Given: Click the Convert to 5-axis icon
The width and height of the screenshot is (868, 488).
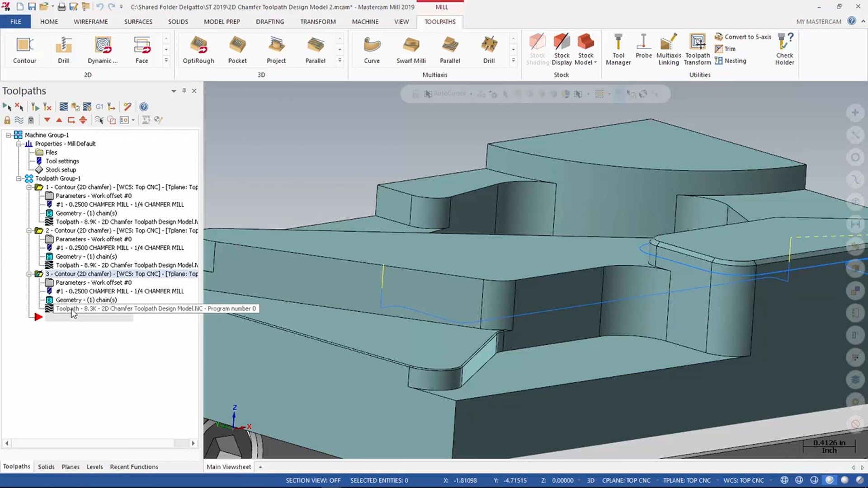Looking at the screenshot, I should click(x=718, y=37).
